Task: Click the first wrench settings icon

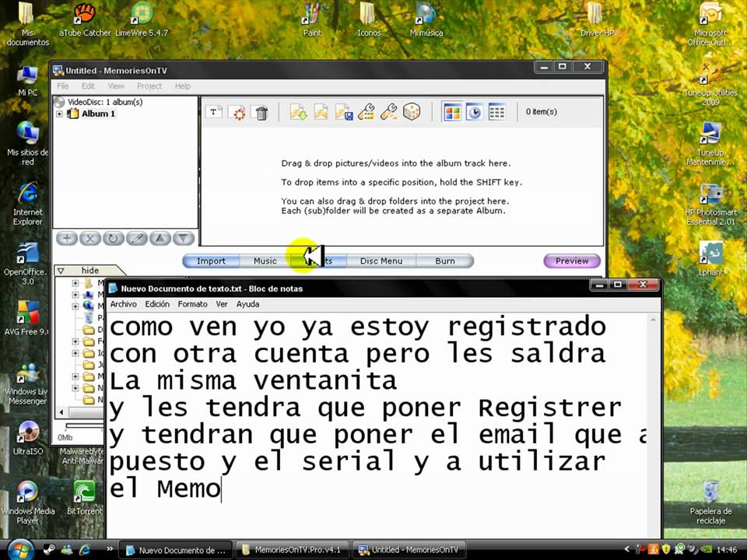Action: click(366, 112)
